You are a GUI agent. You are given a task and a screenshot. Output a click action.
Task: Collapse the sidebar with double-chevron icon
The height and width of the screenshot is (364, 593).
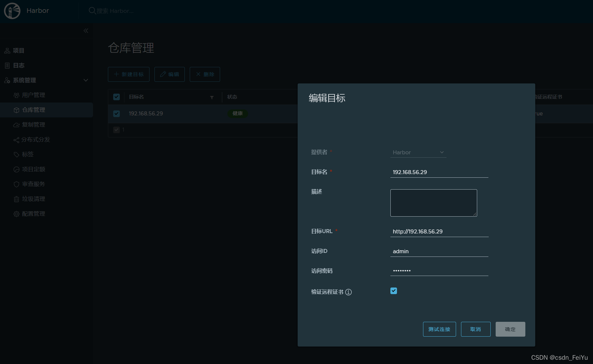86,31
